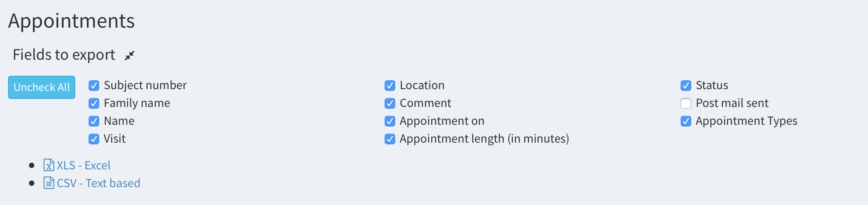Untick the Visit checkbox
The image size is (868, 205).
coord(94,139)
